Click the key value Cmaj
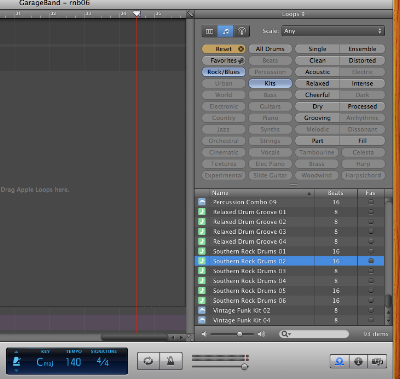Screen dimensions: 400x379 [45, 362]
